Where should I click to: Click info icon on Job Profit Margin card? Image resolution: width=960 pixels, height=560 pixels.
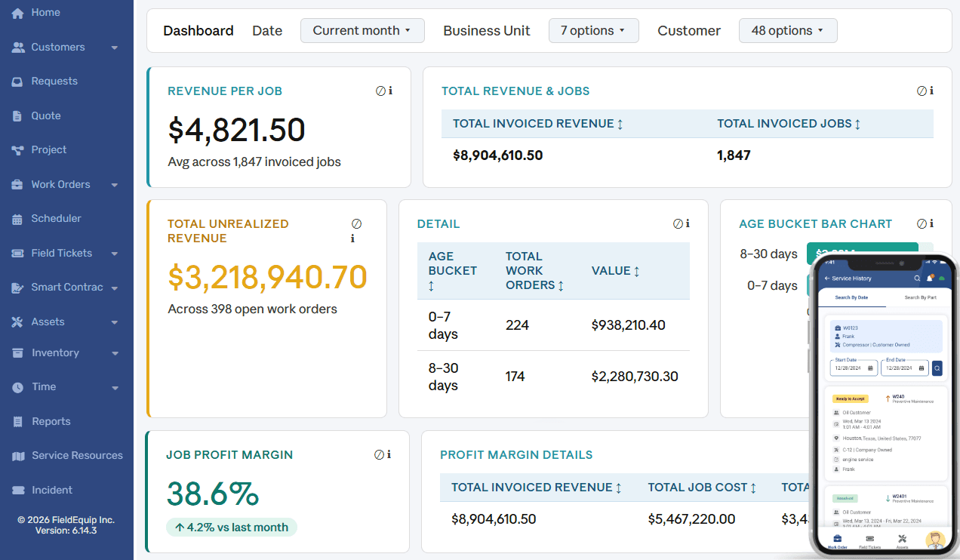tap(389, 454)
